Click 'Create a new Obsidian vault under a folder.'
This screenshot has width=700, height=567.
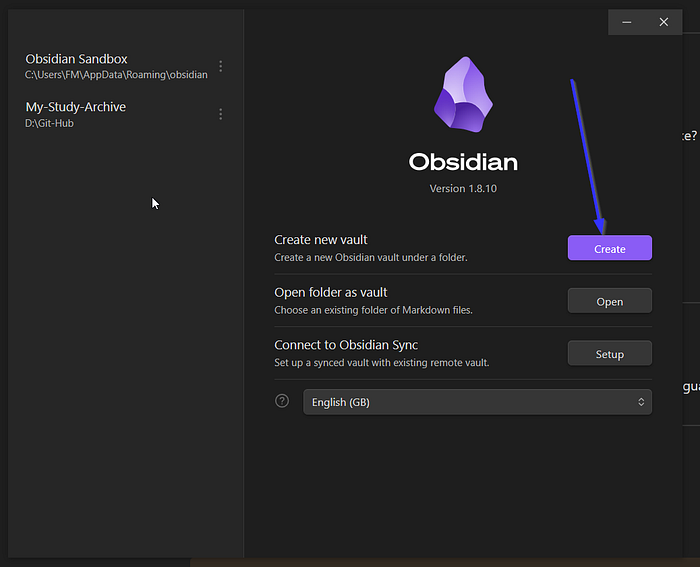pyautogui.click(x=371, y=258)
